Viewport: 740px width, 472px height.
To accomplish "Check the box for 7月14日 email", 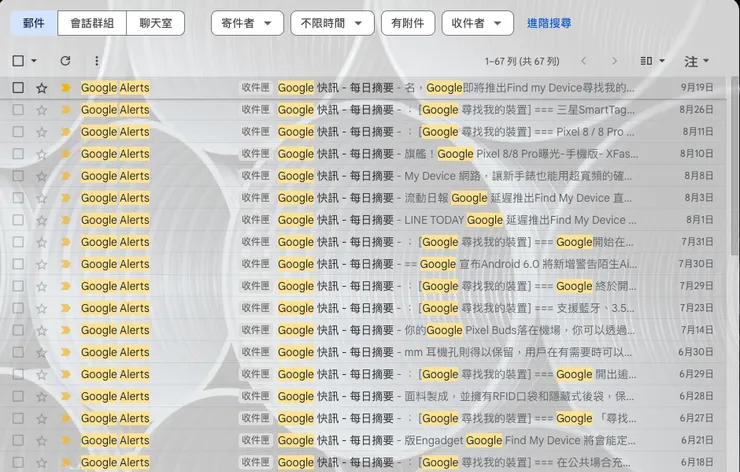I will (x=18, y=330).
